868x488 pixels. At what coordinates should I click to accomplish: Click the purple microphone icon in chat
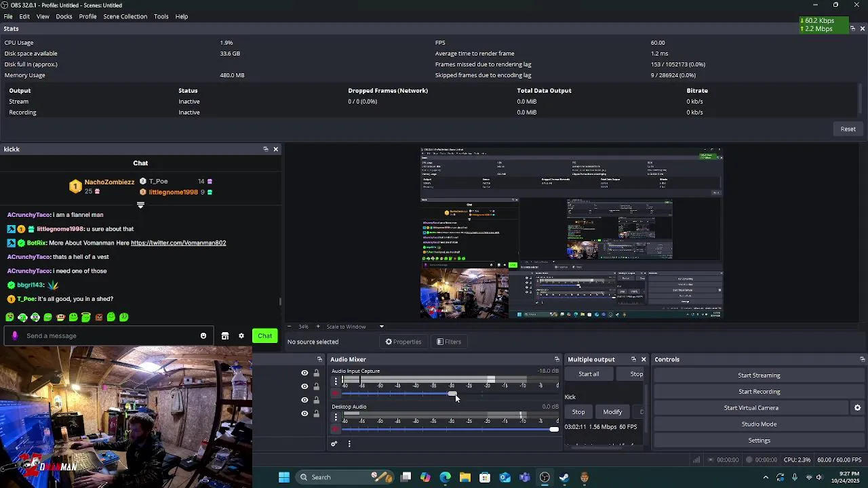pos(15,335)
